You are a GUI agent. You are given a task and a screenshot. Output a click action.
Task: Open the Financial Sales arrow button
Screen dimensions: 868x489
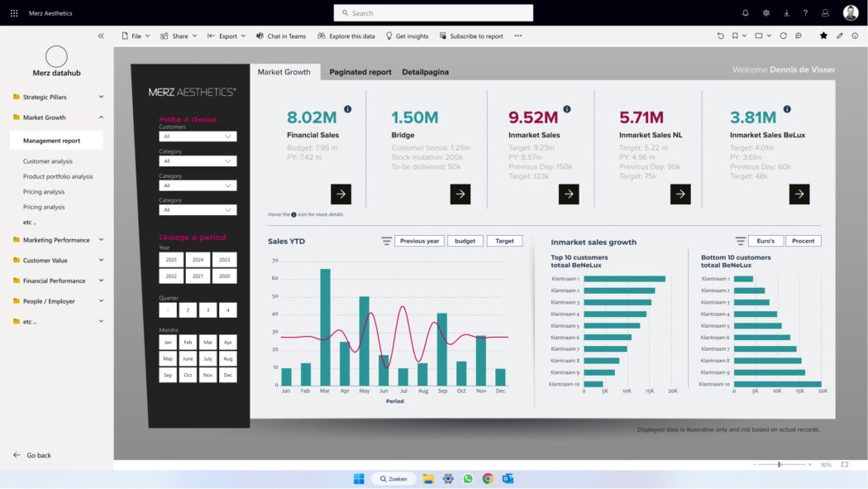click(341, 194)
